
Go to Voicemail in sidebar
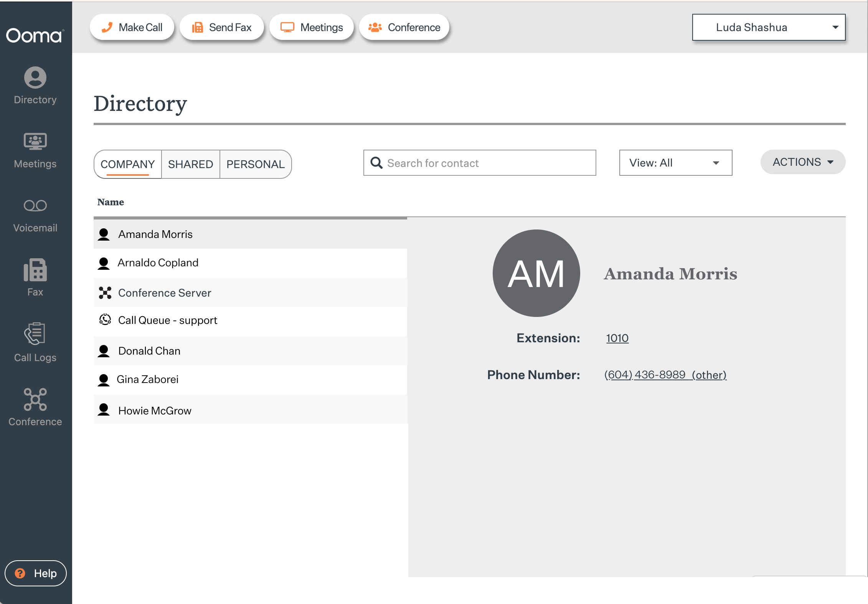pyautogui.click(x=35, y=215)
